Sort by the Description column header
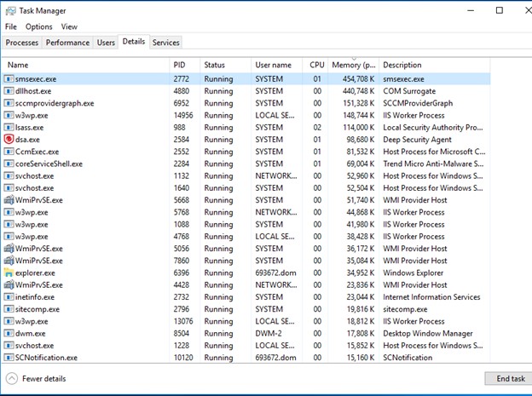 point(434,65)
